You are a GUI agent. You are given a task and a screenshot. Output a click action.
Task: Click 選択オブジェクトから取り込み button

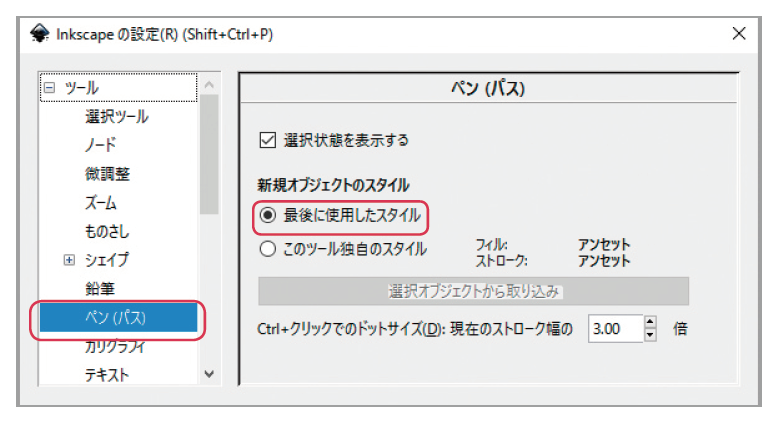pos(473,291)
